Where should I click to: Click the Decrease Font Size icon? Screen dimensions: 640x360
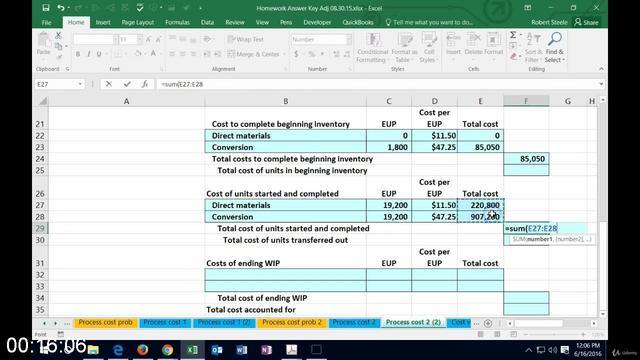(x=158, y=39)
